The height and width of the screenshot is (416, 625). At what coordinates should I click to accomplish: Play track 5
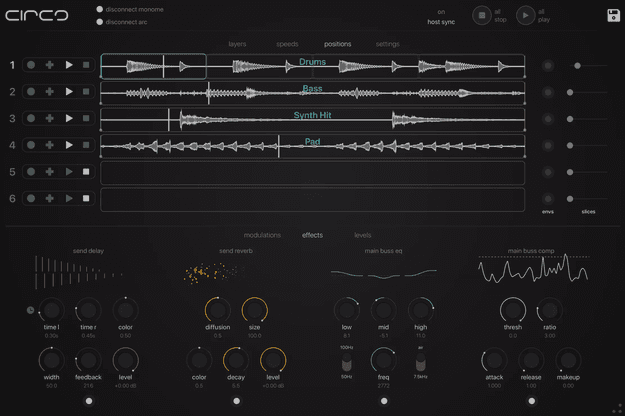69,172
